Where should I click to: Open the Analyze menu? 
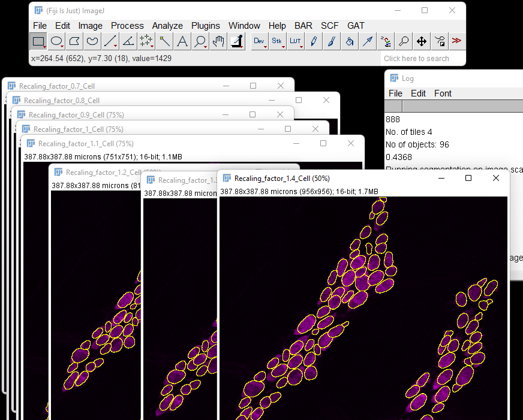167,26
